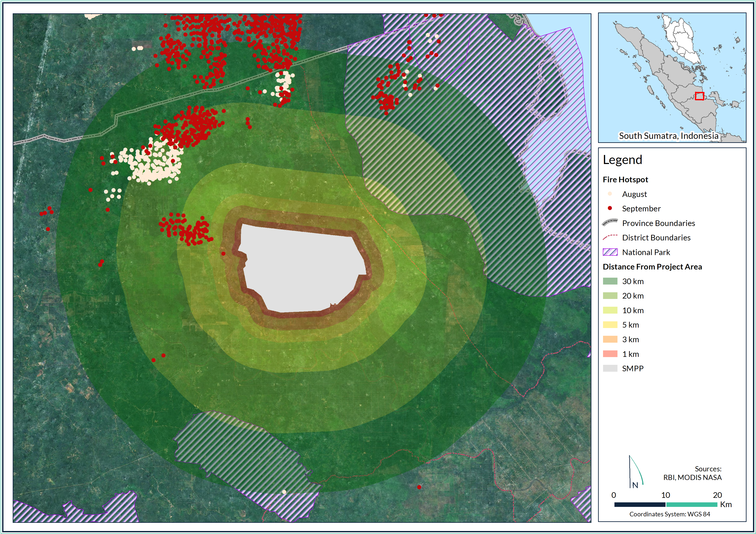The width and height of the screenshot is (756, 534).
Task: Click the August fire hotspot legend dot
Action: click(609, 194)
